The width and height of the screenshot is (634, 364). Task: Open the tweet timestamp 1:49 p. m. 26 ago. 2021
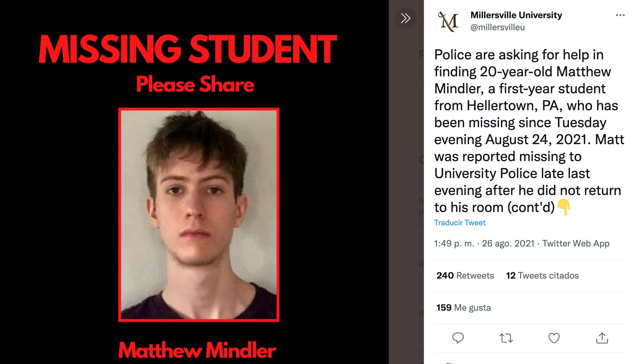tap(484, 243)
